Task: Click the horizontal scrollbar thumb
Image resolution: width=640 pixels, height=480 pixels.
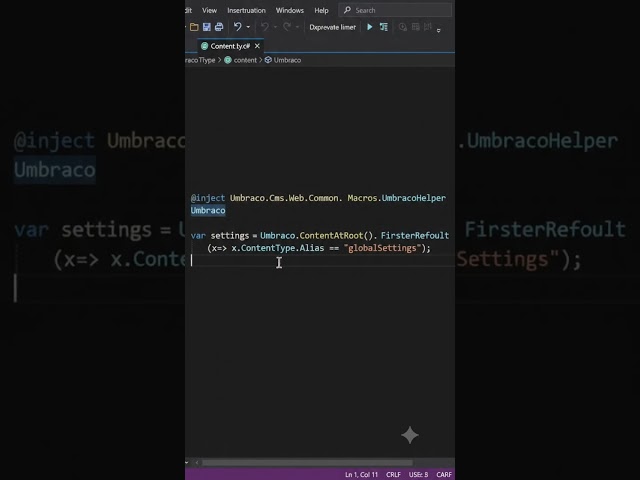Action: point(307,463)
